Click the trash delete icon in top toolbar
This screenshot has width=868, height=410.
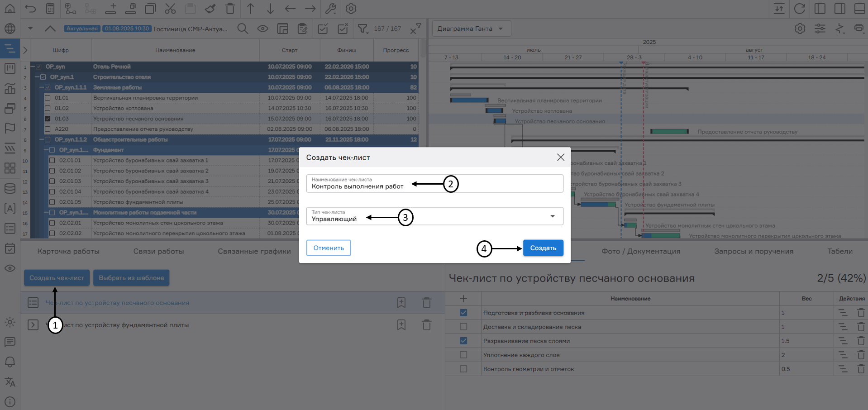(x=230, y=9)
